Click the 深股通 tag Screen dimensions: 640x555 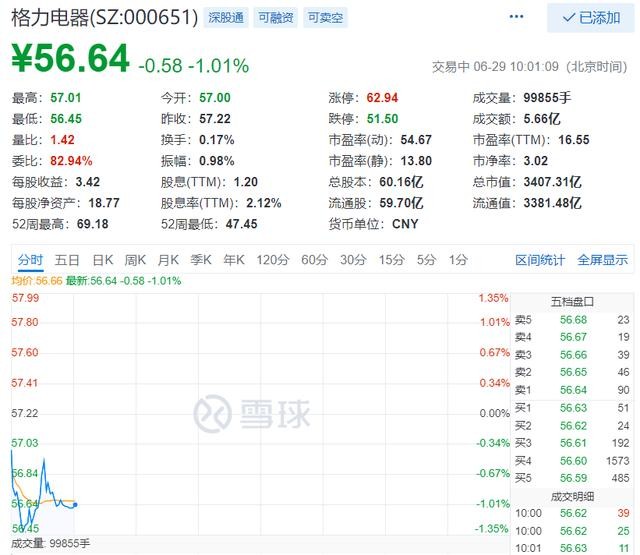click(226, 18)
